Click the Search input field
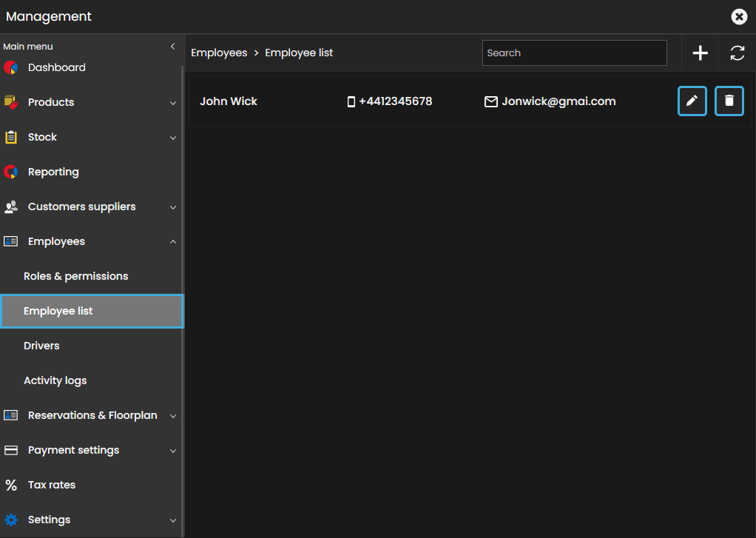Viewport: 756px width, 538px height. coord(574,53)
